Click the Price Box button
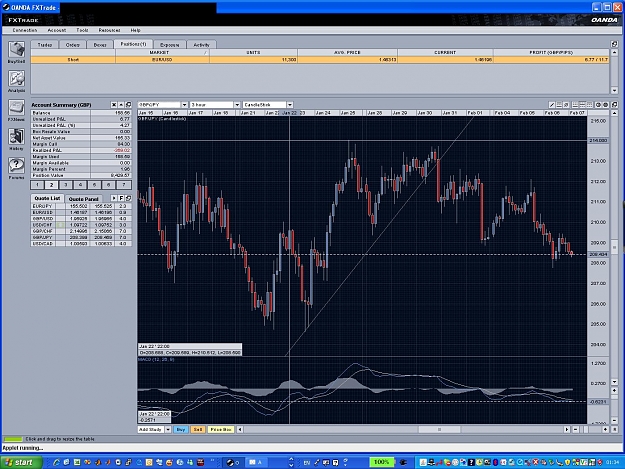Viewport: 625px width, 469px height. pyautogui.click(x=221, y=430)
